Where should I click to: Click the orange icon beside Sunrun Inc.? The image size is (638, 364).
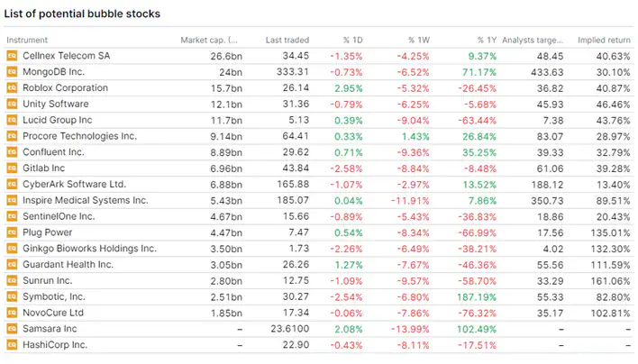tap(12, 280)
